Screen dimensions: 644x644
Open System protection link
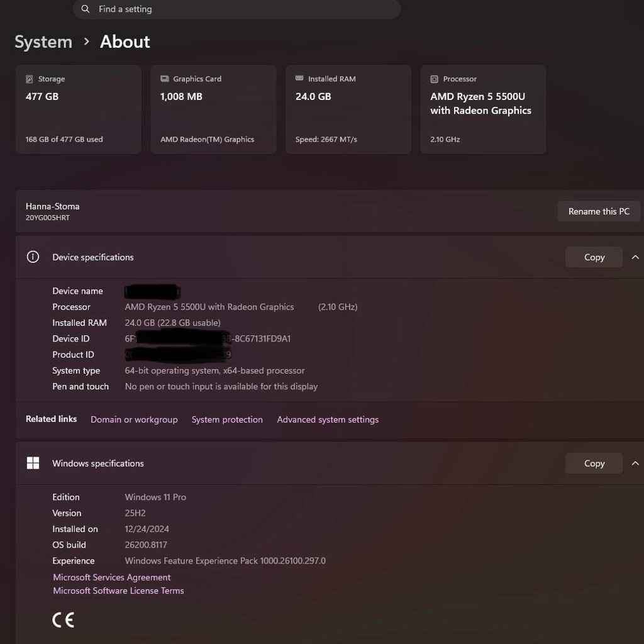point(227,419)
